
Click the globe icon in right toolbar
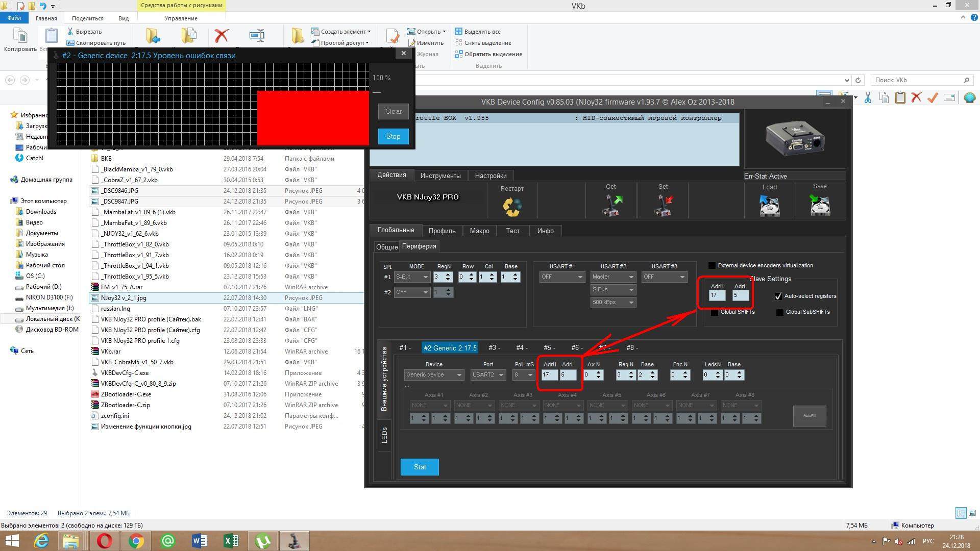coord(969,97)
